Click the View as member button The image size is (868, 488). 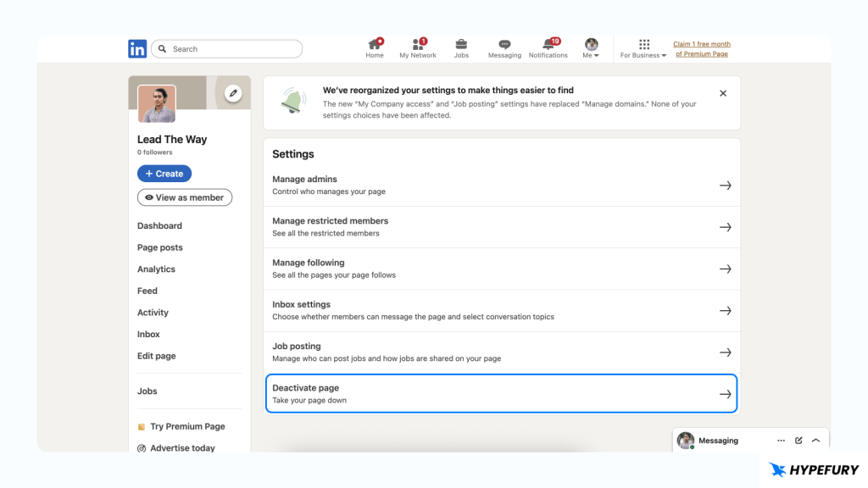185,197
